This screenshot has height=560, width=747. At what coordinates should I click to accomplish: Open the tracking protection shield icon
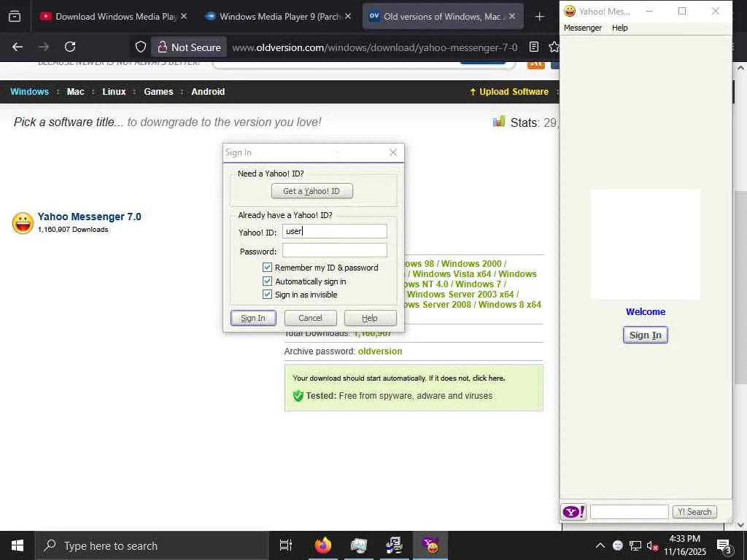pos(141,47)
